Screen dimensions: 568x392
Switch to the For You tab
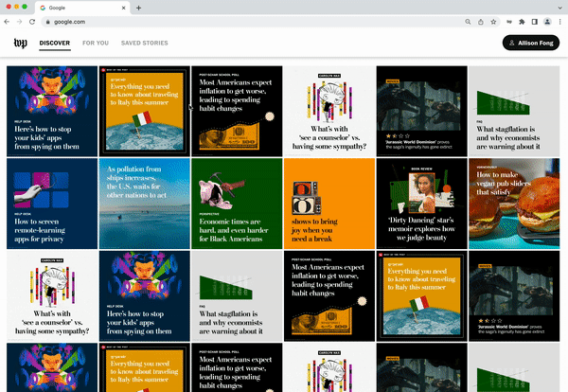click(96, 44)
